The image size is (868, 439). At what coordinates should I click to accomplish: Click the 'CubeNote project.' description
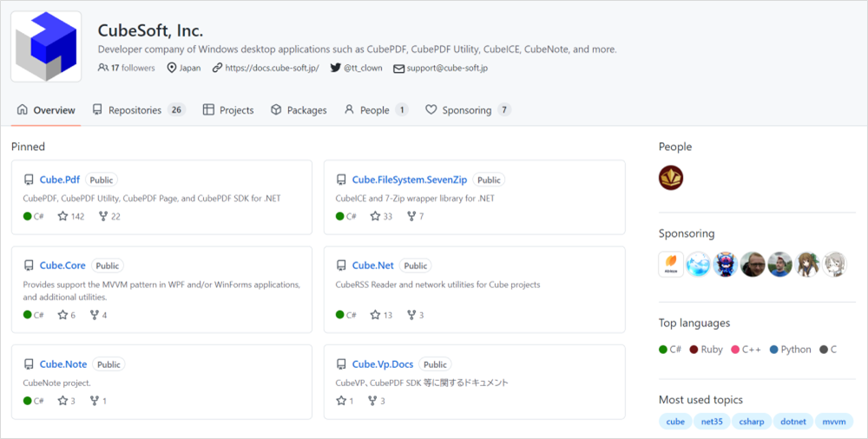coord(57,383)
